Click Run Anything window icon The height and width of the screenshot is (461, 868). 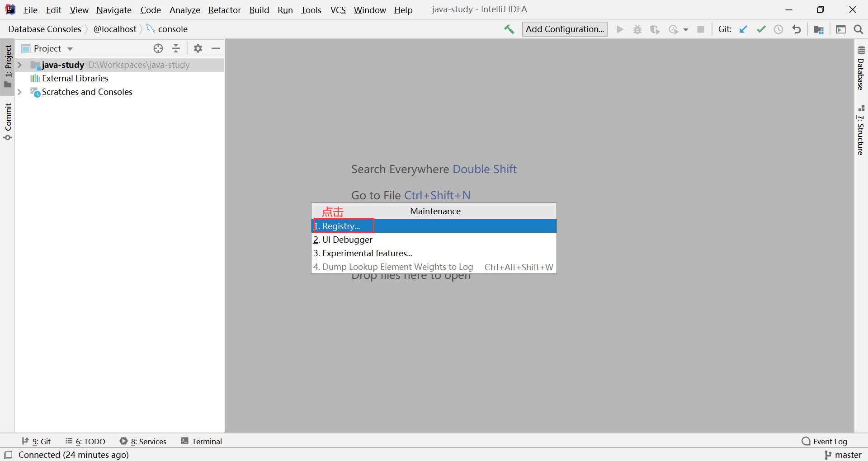click(x=841, y=29)
